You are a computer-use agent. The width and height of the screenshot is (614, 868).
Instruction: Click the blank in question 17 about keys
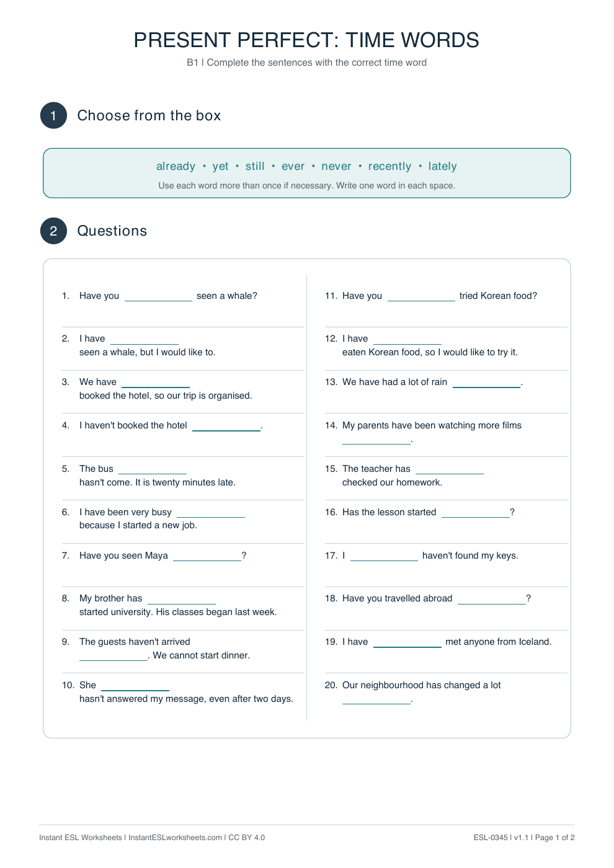pos(384,556)
